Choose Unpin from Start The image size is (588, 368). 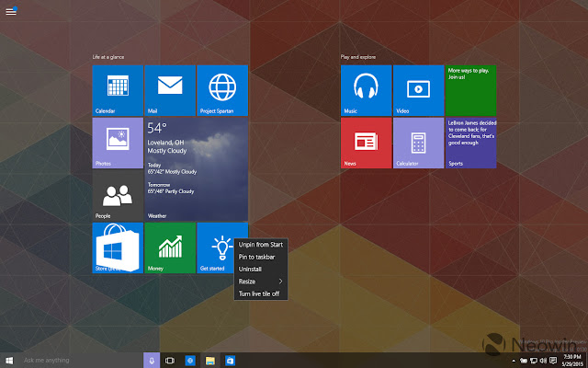pos(261,245)
